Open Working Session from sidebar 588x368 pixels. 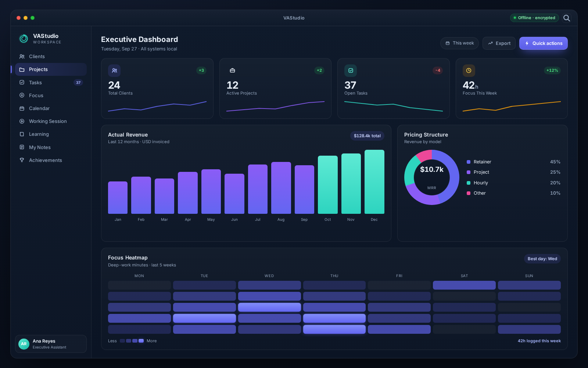coord(51,121)
